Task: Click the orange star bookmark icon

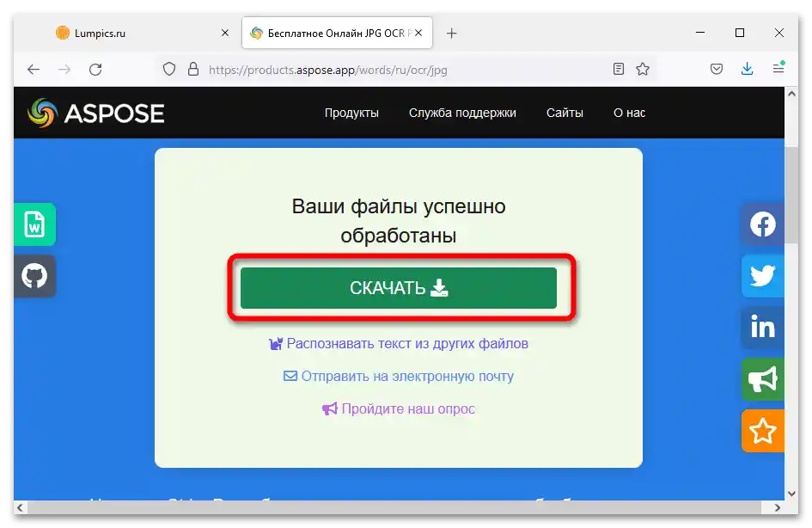Action: (x=763, y=431)
